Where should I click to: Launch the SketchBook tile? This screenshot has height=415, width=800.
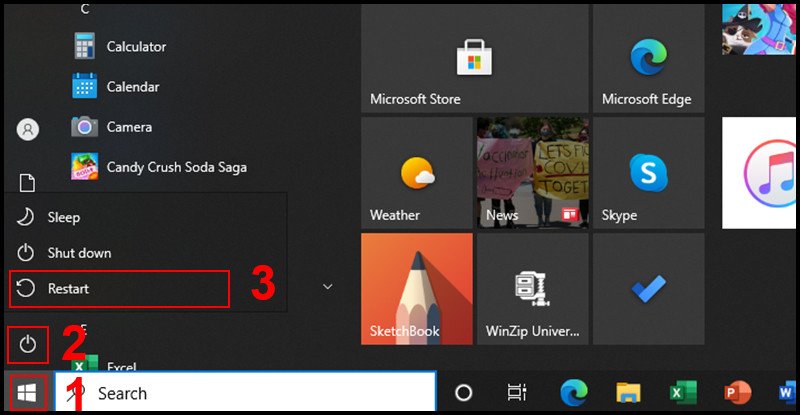tap(415, 289)
